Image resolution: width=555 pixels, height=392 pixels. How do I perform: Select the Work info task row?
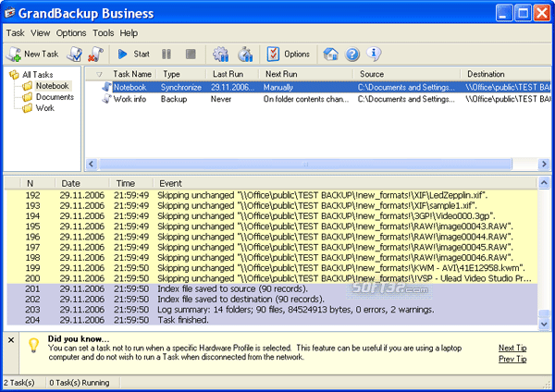(318, 99)
